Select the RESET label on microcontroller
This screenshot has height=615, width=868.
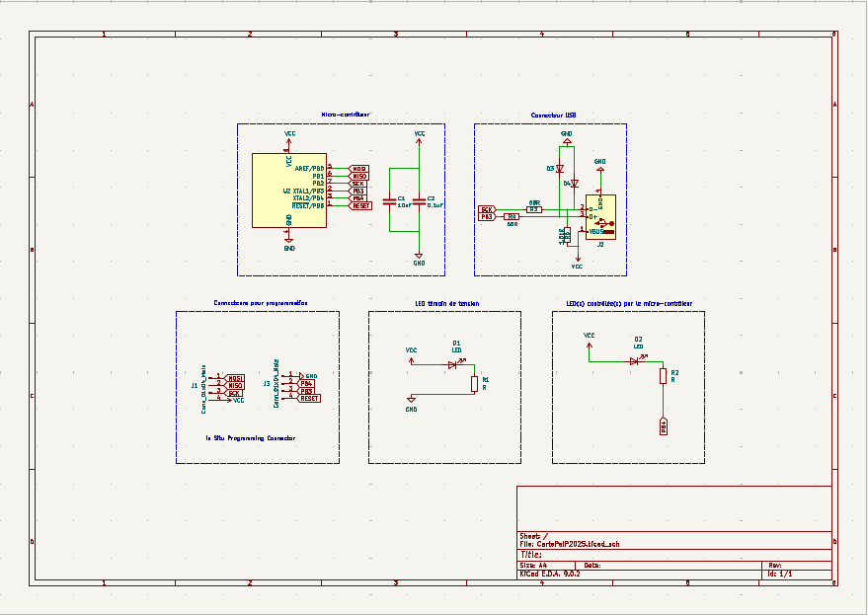point(360,205)
